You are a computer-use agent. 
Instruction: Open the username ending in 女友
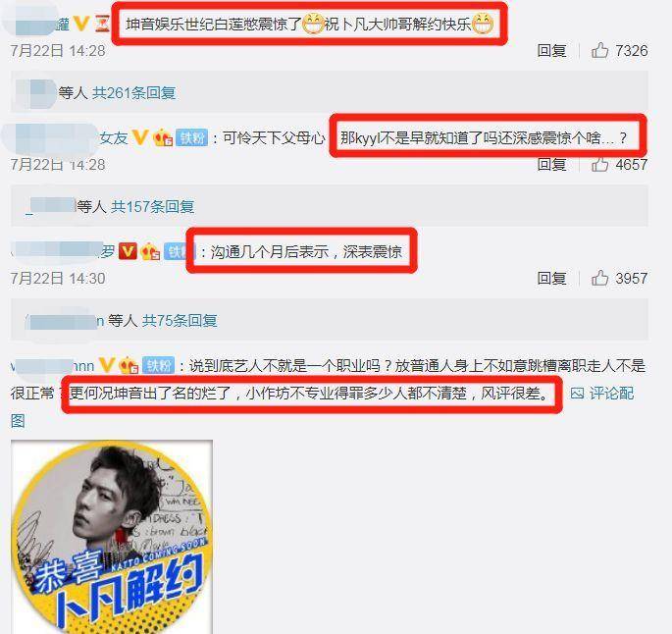[x=114, y=137]
